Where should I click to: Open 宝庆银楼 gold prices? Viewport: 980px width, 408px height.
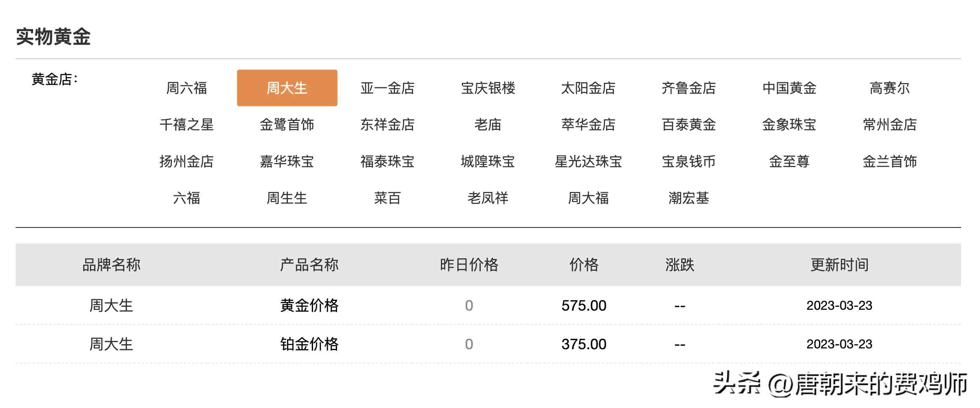pyautogui.click(x=488, y=88)
